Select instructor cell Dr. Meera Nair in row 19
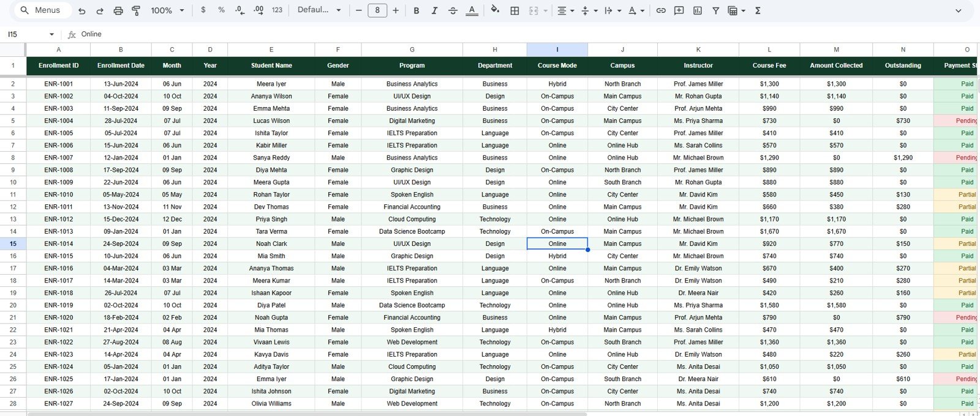Screen dimensions: 980x416 [x=698, y=293]
